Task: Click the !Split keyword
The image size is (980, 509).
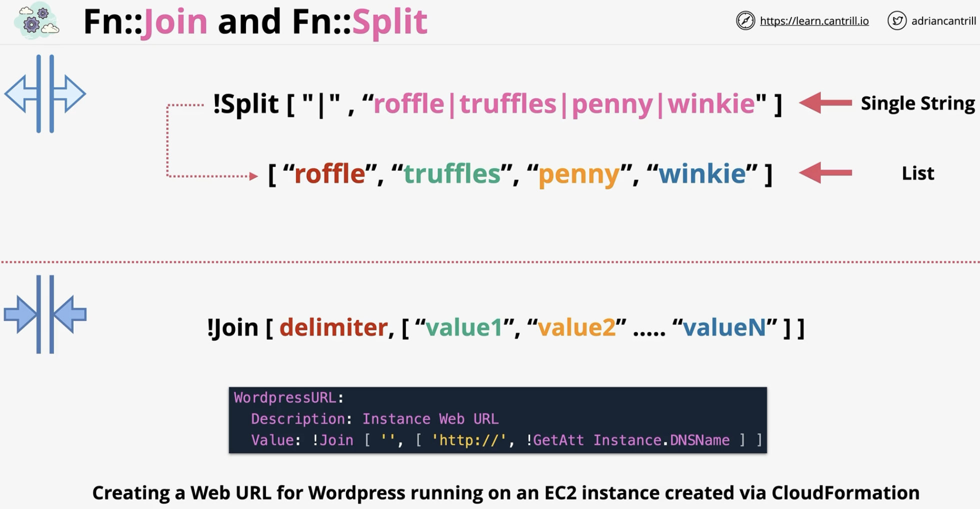Action: pos(245,103)
